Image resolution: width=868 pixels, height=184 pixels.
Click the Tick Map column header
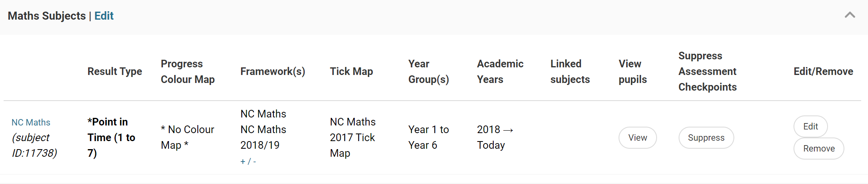351,71
